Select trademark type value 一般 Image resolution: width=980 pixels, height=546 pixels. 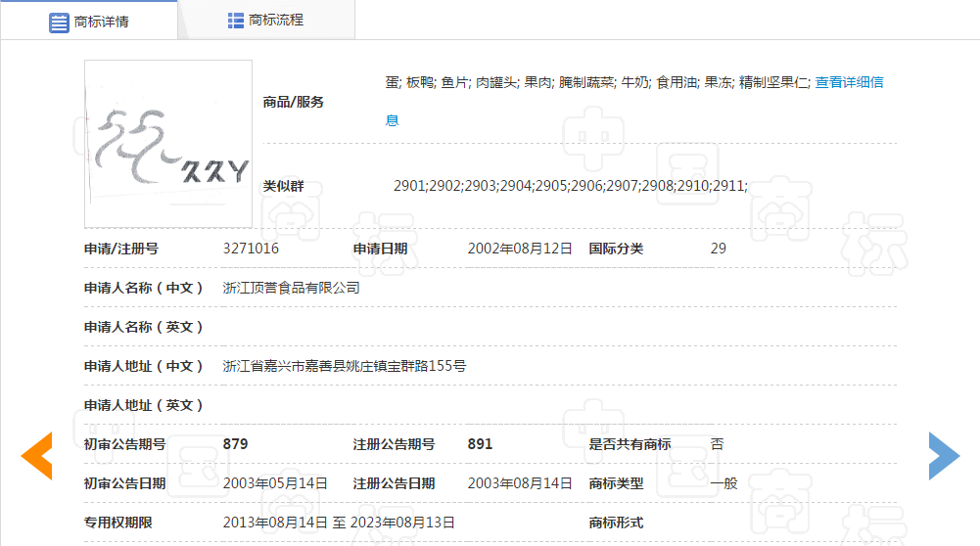click(x=723, y=483)
